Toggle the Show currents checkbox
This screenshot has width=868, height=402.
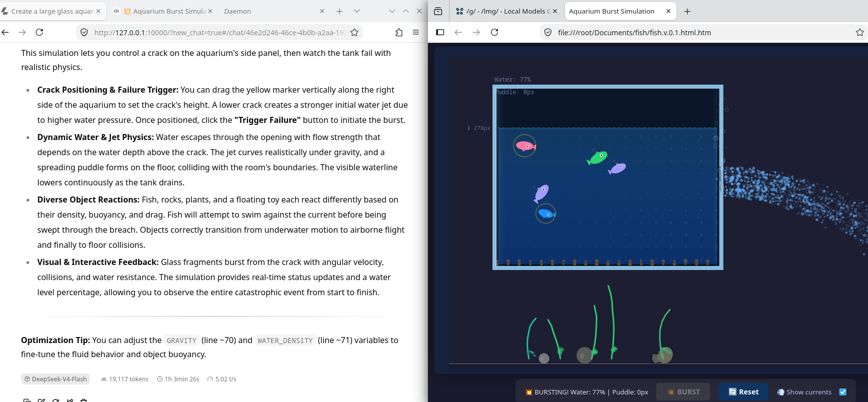(843, 392)
